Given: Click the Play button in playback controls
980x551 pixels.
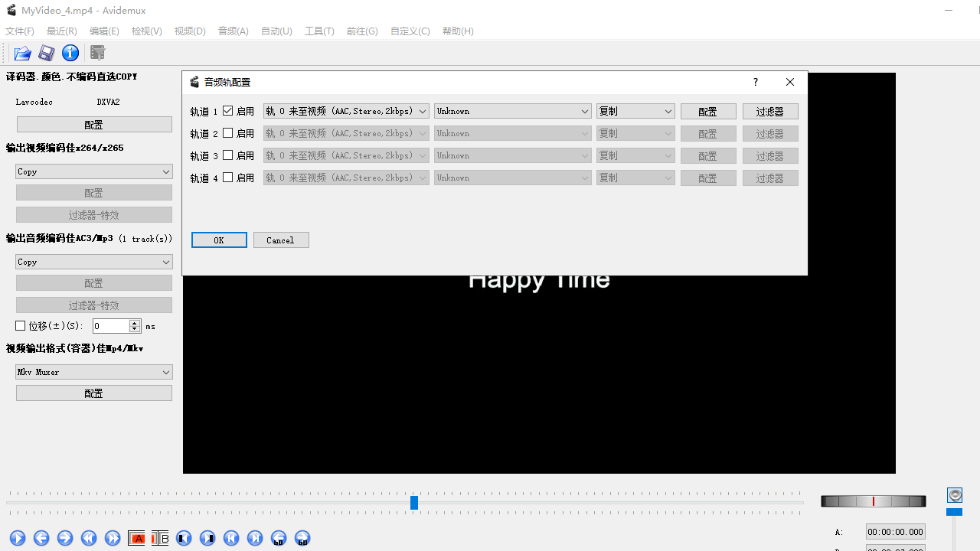Looking at the screenshot, I should tap(17, 538).
